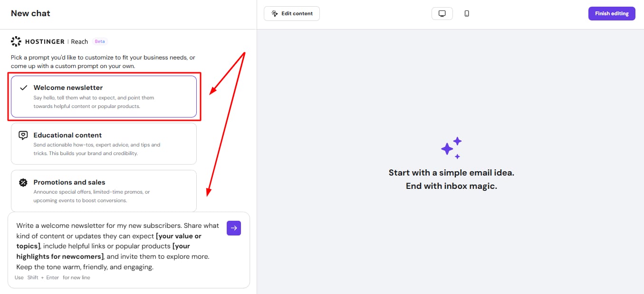
Task: Open the Edit content button
Action: tap(292, 13)
